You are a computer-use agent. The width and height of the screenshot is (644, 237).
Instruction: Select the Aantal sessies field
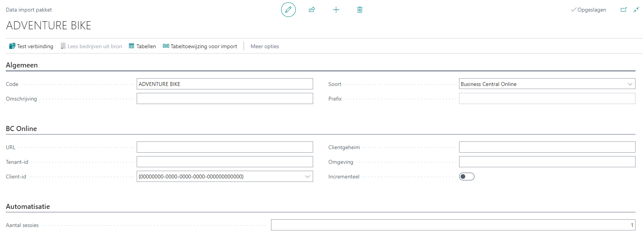pos(452,225)
